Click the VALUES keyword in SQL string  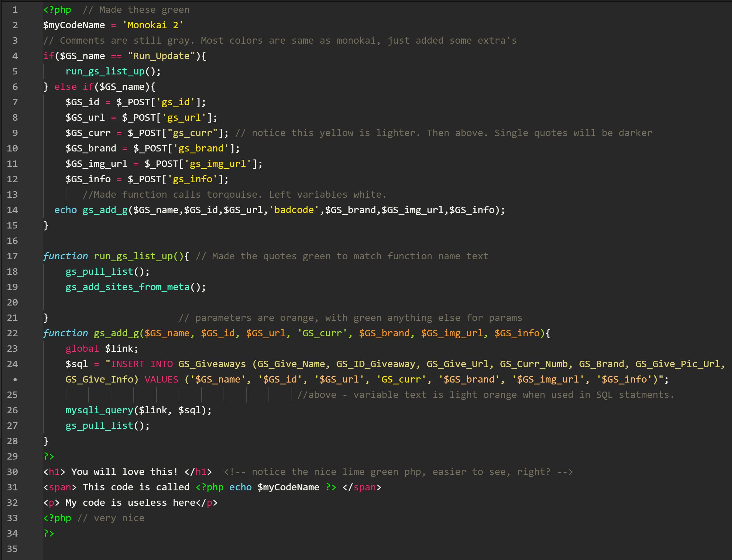click(161, 379)
